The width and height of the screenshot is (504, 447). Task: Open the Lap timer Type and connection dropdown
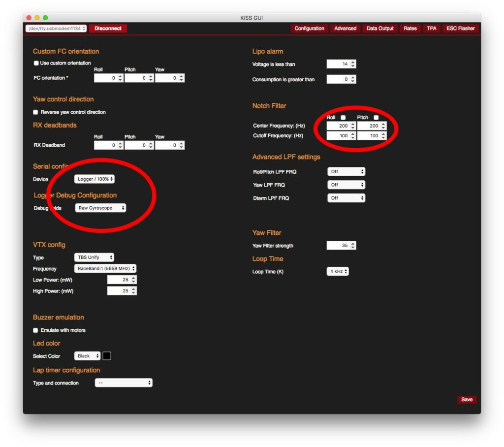pos(124,383)
